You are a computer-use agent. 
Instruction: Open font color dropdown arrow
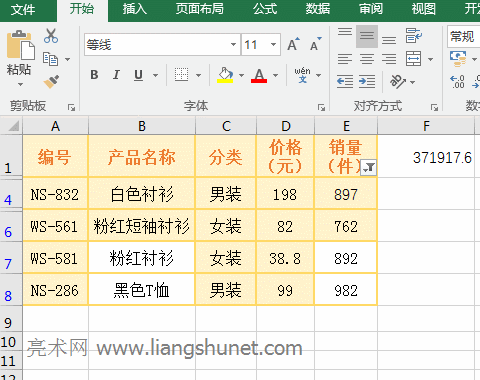click(x=275, y=75)
